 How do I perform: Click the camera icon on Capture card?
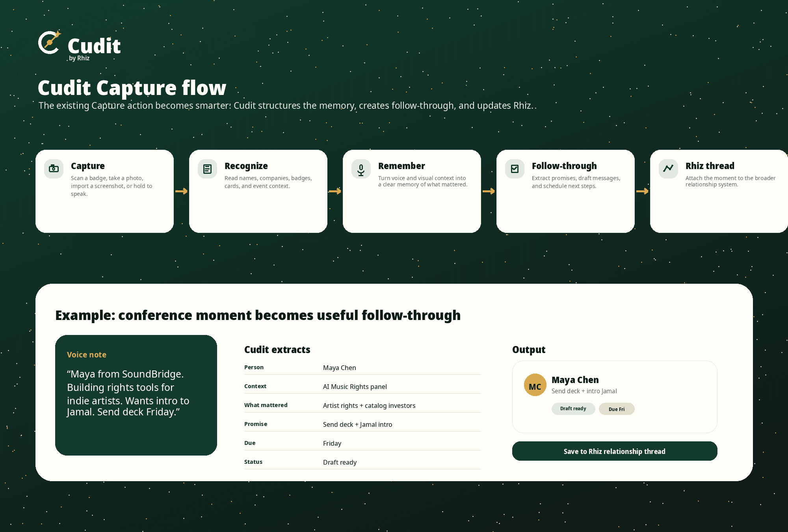click(x=54, y=169)
